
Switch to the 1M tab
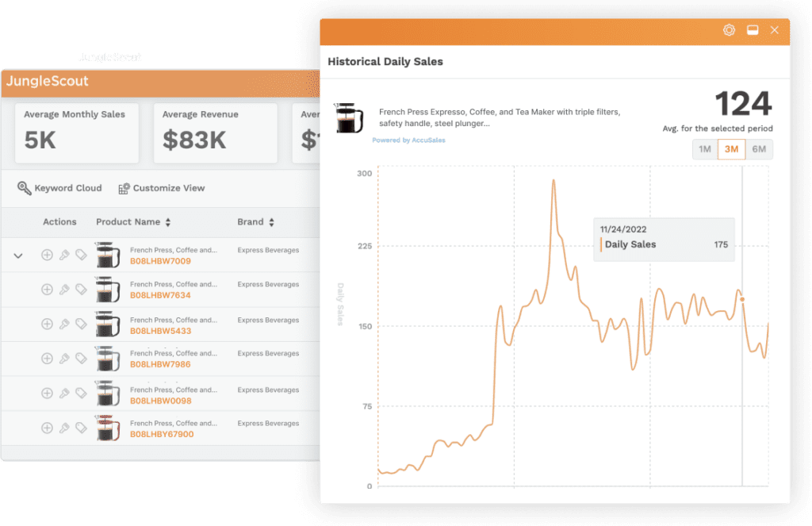point(704,149)
